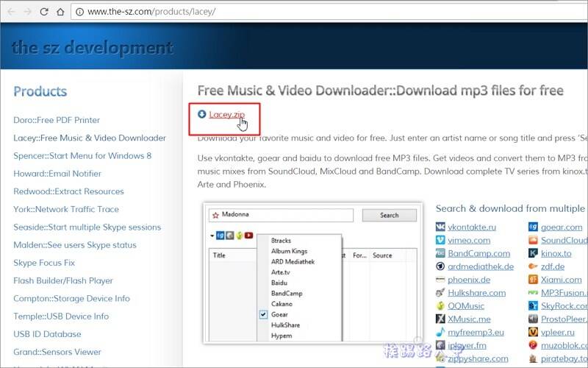Viewport: 588px width, 368px height.
Task: Select Cakano in source list
Action: pos(282,304)
